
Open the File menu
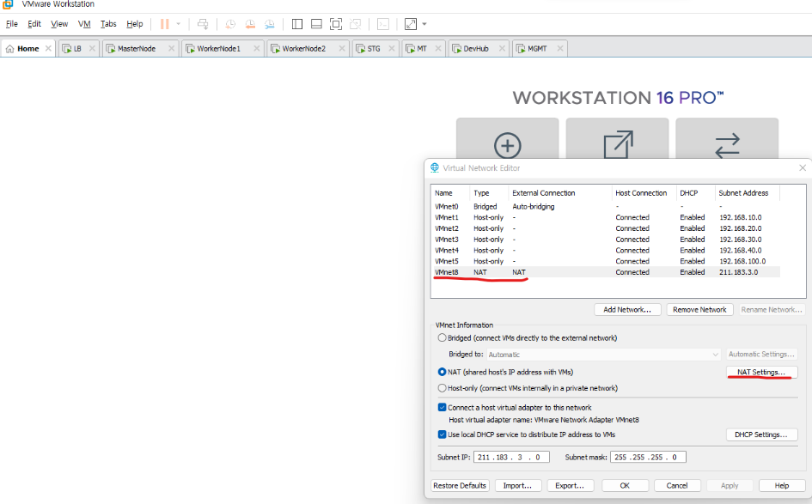tap(11, 24)
